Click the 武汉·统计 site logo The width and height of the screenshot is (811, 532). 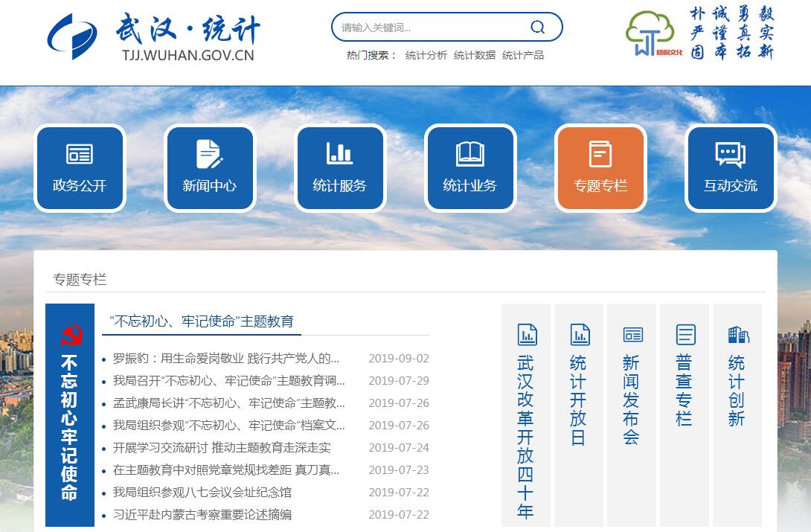pos(153,36)
